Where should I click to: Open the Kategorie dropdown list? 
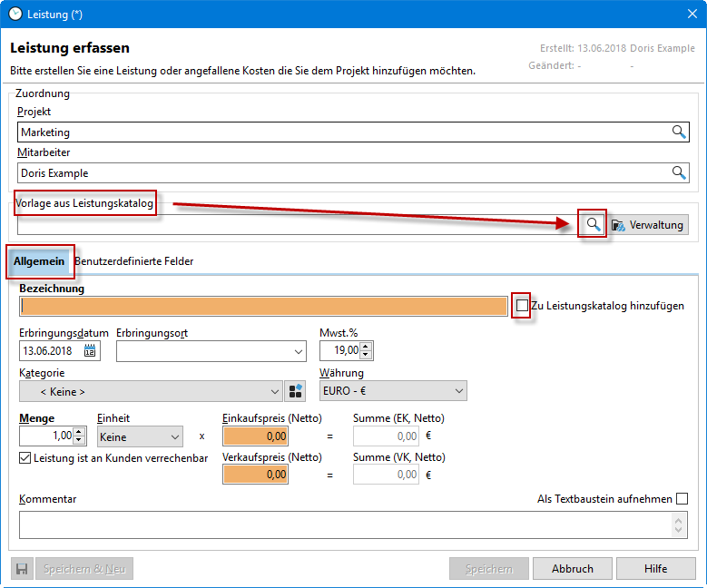point(275,392)
